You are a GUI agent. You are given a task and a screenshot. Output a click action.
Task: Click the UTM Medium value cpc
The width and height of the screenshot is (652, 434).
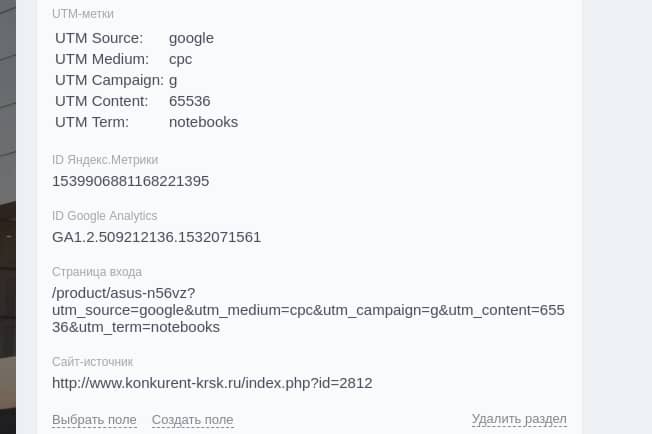(x=180, y=59)
